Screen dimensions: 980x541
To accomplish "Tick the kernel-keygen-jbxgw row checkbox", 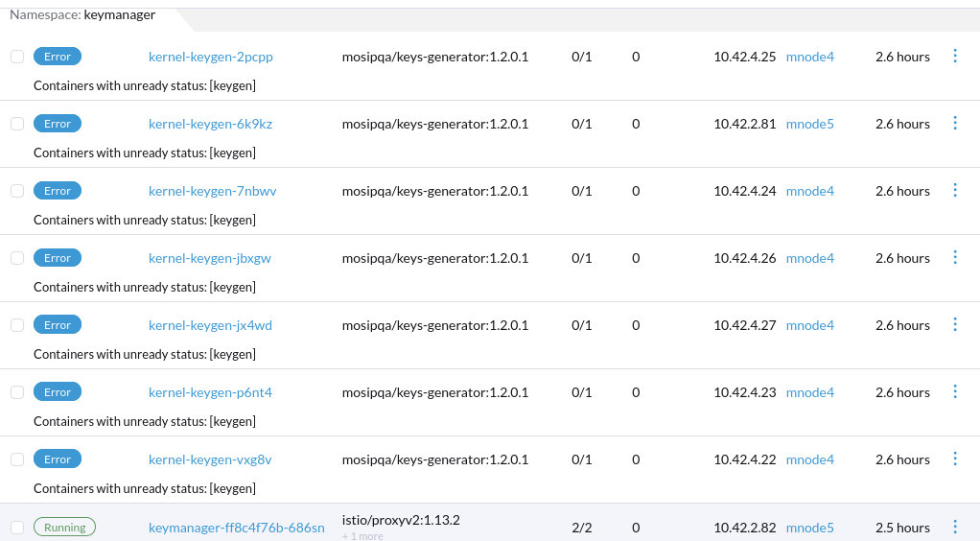I will pyautogui.click(x=17, y=258).
